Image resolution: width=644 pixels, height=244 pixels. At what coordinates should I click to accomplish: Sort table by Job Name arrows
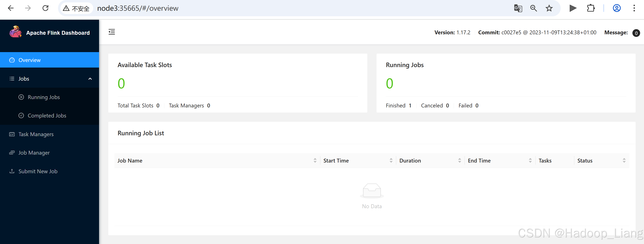(315, 161)
